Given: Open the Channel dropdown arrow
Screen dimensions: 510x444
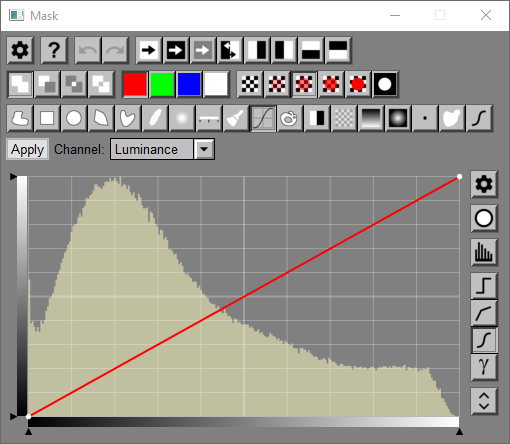Looking at the screenshot, I should (x=204, y=149).
